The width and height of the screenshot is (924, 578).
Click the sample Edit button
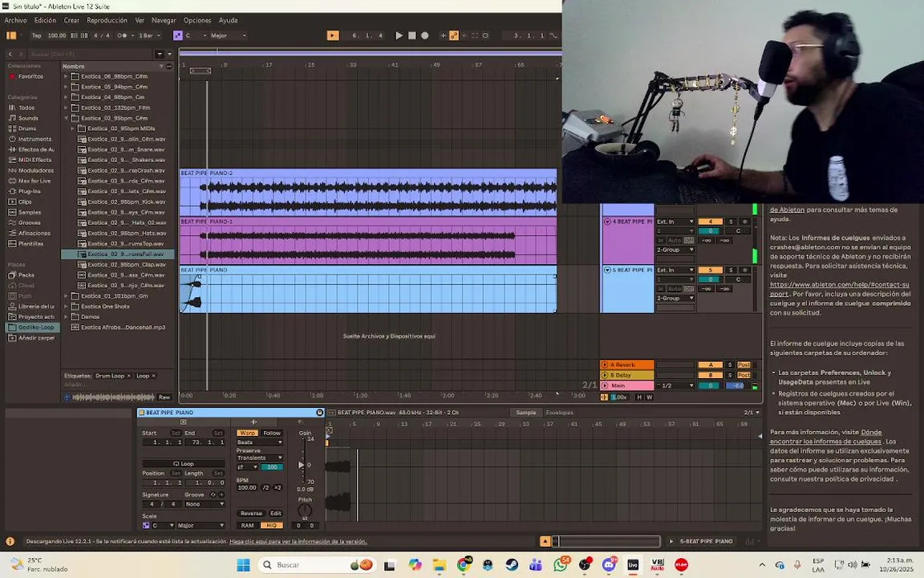coord(276,513)
